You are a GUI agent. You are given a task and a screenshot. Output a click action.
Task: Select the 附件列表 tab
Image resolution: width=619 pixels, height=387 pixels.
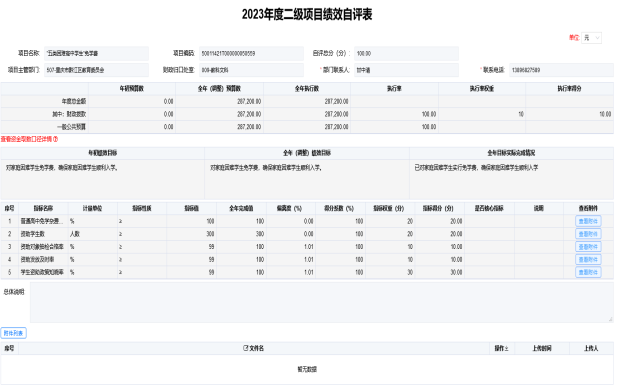[13, 333]
